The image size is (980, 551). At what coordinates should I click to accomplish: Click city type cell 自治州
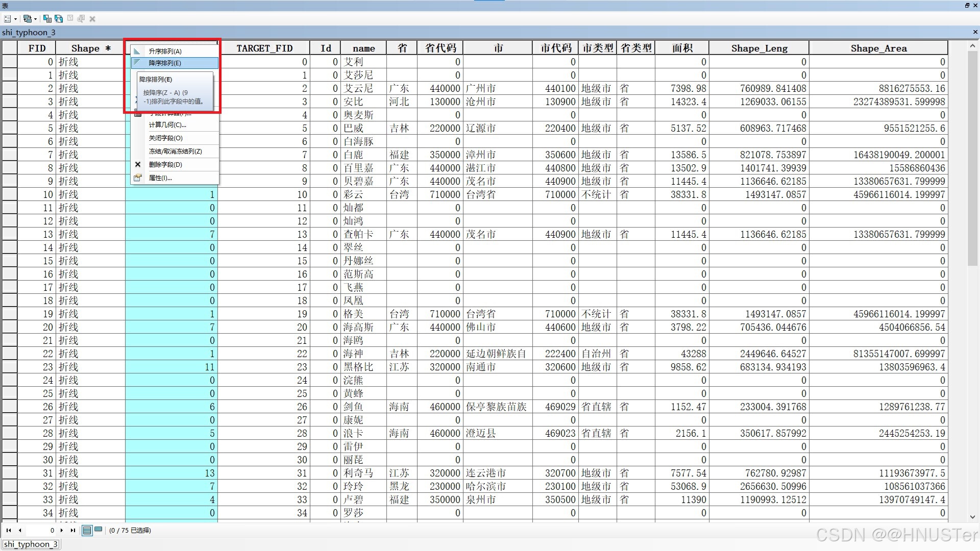click(598, 354)
